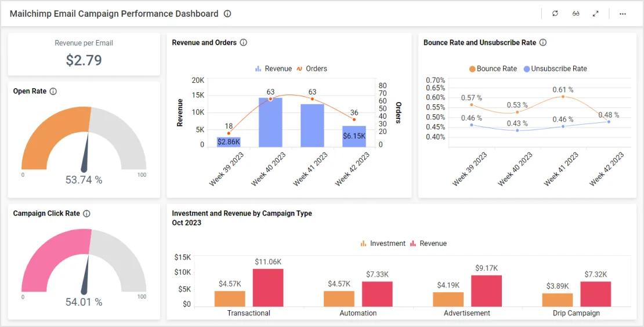Screen dimensions: 644x327
Task: Click the 0.53 % bounce rate point
Action: pyautogui.click(x=517, y=112)
